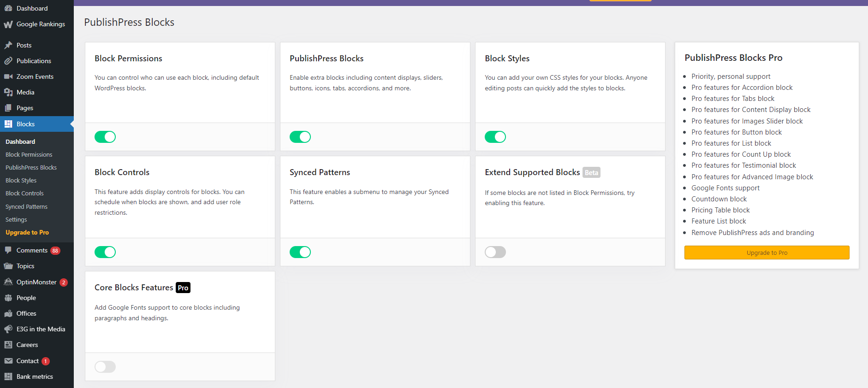Click 'Pro features for Count Up block' text
Image resolution: width=868 pixels, height=388 pixels.
741,154
